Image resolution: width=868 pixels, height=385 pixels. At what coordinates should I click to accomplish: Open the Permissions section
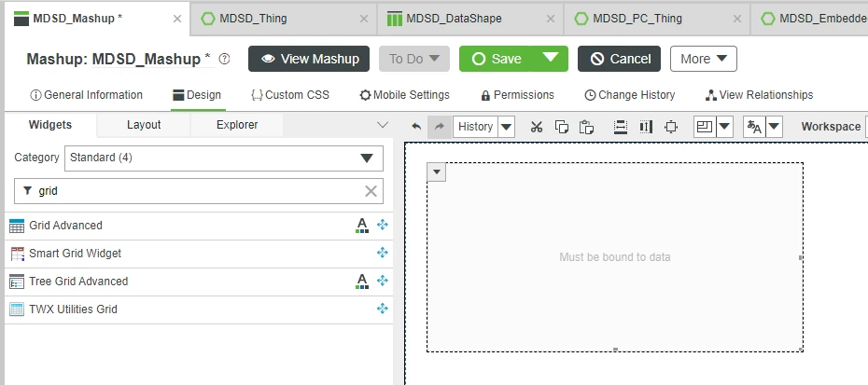point(518,95)
